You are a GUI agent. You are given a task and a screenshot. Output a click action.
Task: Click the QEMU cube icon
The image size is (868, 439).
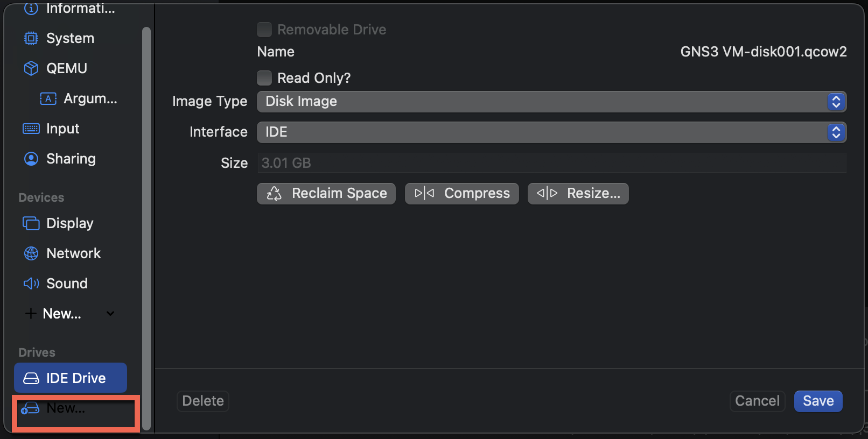[31, 68]
